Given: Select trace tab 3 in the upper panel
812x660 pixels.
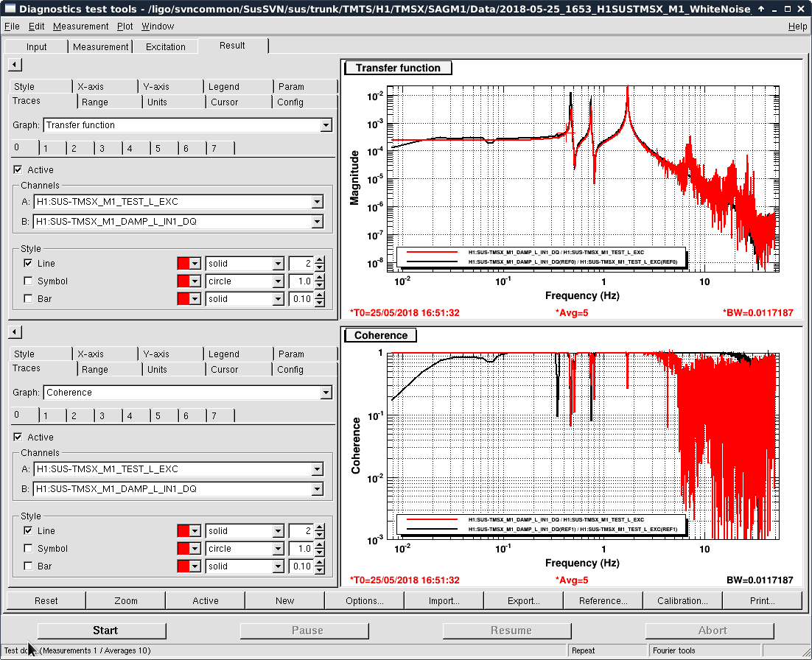Looking at the screenshot, I should coord(102,148).
